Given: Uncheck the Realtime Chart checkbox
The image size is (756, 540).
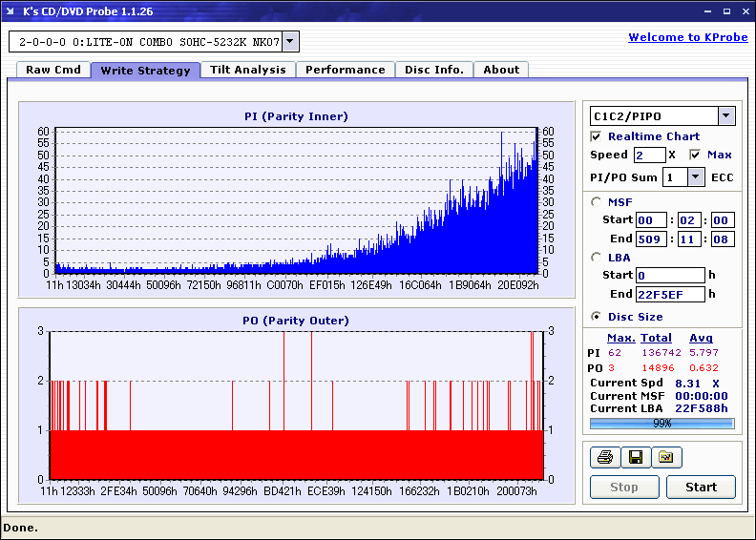Looking at the screenshot, I should pyautogui.click(x=597, y=136).
